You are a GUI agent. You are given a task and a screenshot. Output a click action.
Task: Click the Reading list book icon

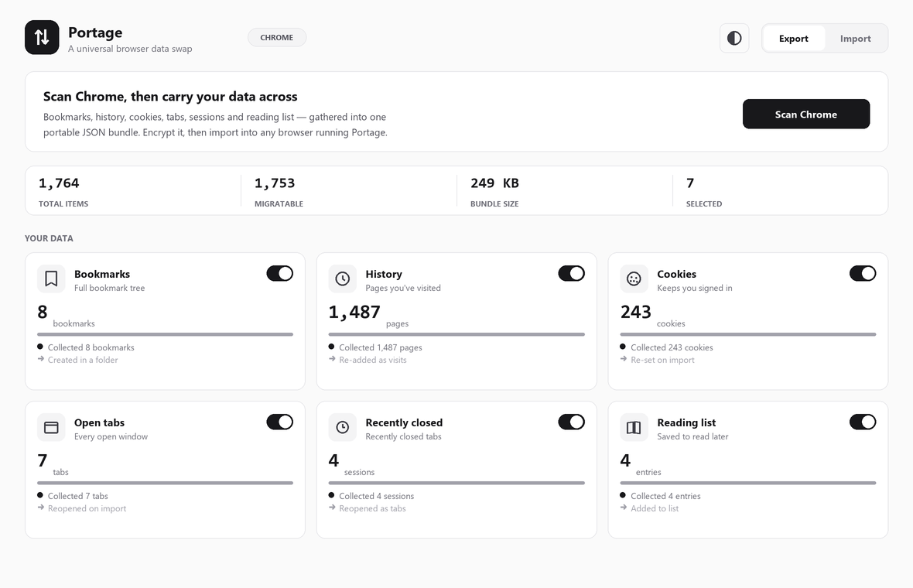[634, 427]
